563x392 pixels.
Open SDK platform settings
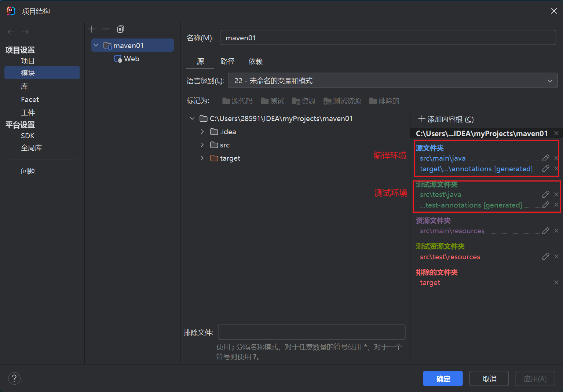[x=28, y=136]
